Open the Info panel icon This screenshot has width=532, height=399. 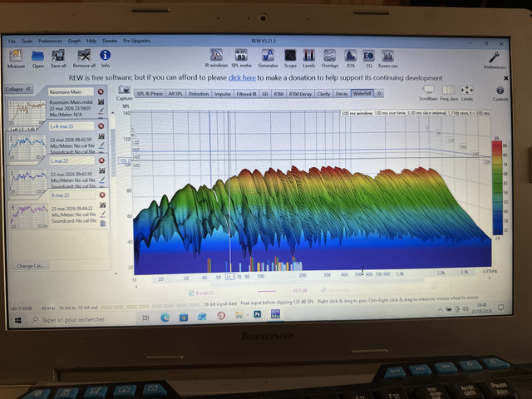(x=106, y=59)
